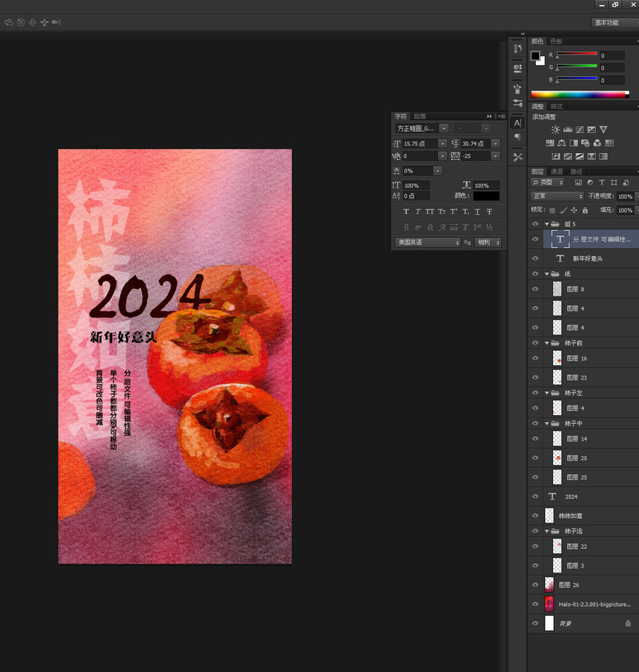
Task: Open the anti-aliasing dropdown 锐利
Action: (487, 243)
